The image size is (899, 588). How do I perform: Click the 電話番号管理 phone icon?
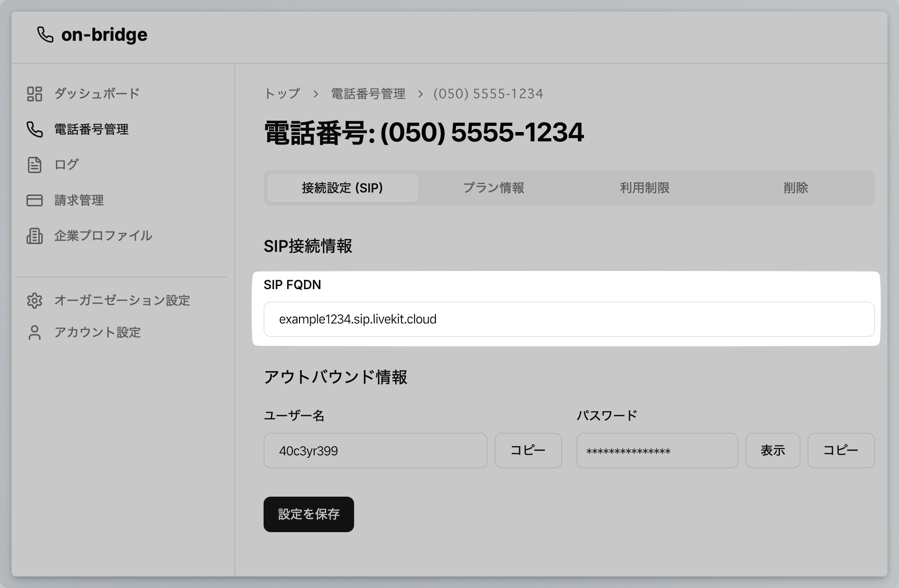tap(34, 129)
